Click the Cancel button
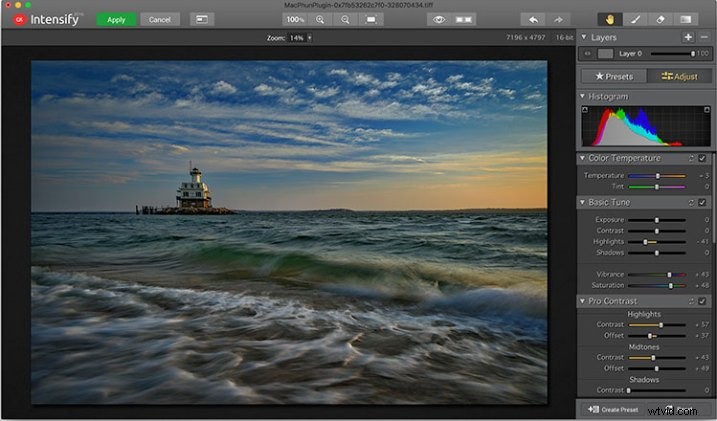 (x=160, y=20)
